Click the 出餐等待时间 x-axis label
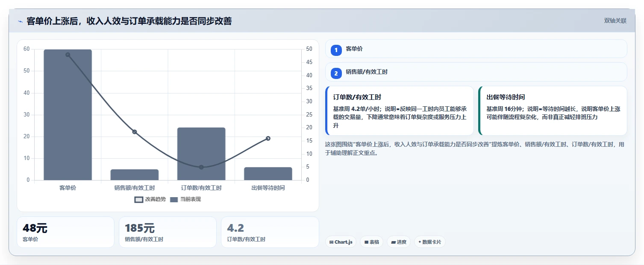 tap(268, 188)
